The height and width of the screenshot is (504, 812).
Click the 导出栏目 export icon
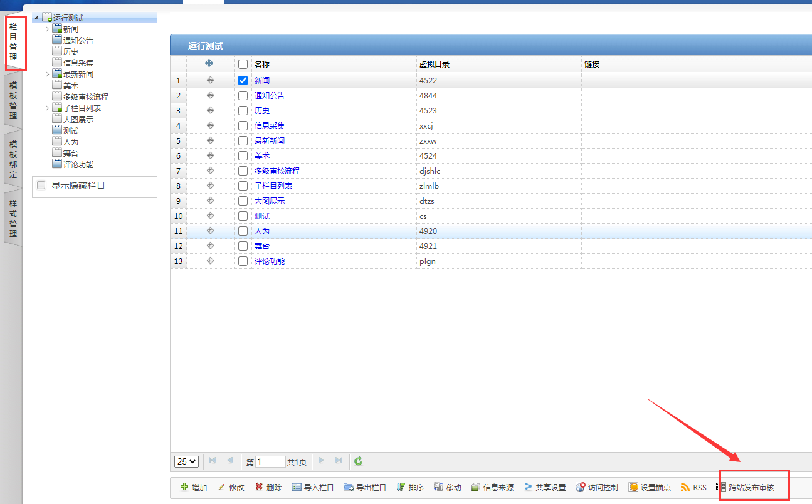349,487
